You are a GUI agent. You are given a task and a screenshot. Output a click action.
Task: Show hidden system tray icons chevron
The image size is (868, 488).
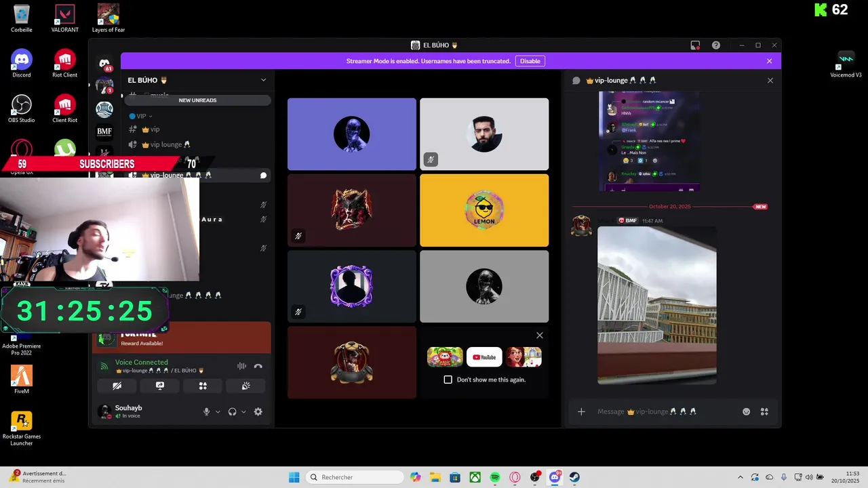point(740,477)
